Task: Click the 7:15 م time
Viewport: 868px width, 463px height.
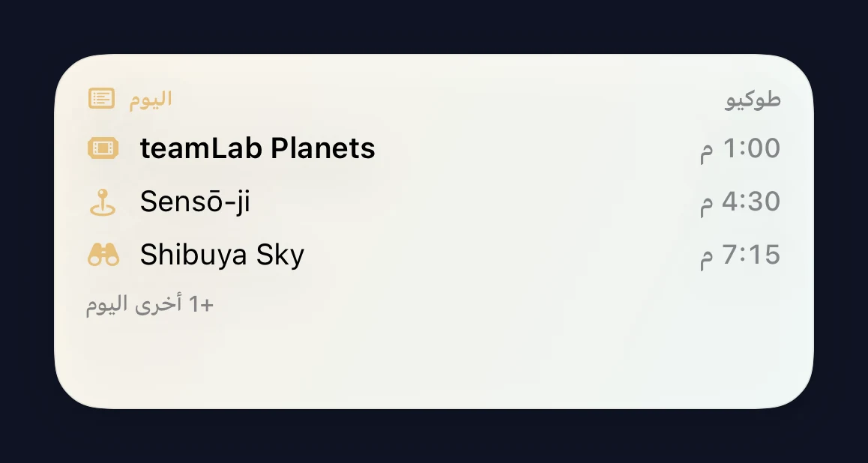Action: (740, 255)
